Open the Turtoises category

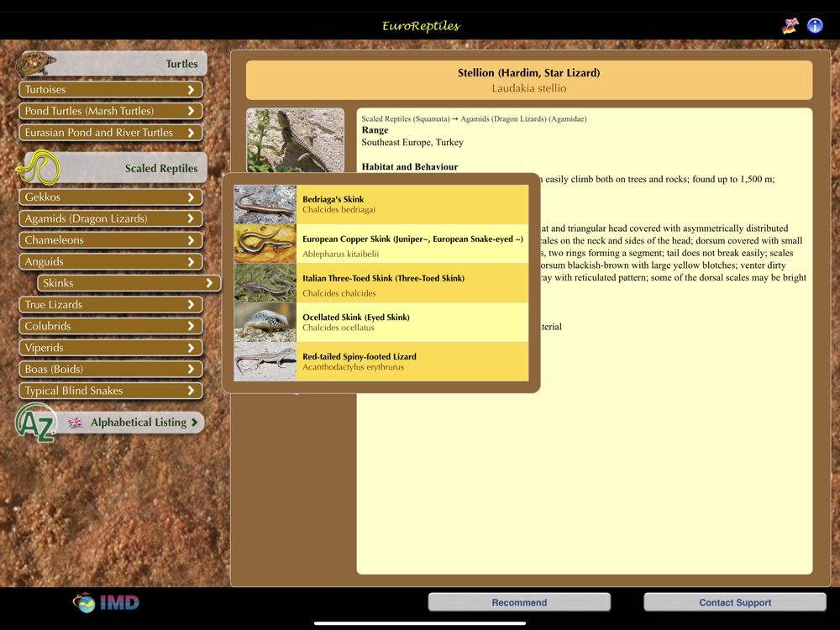(111, 90)
